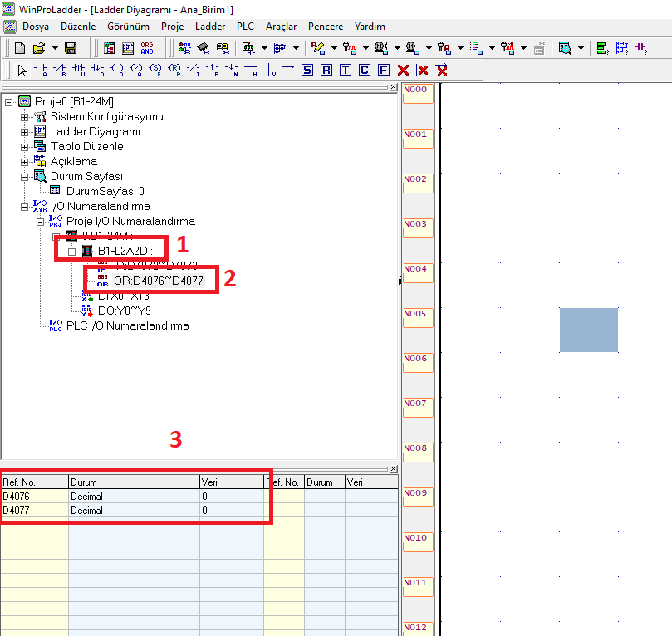The image size is (672, 636).
Task: Collapse the B1-L2A2D module node
Action: (72, 252)
